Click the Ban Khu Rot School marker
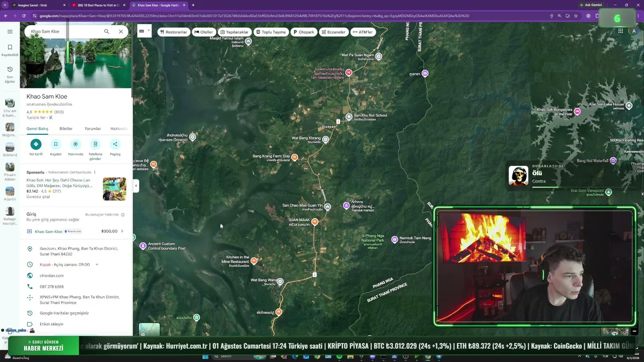 349,117
